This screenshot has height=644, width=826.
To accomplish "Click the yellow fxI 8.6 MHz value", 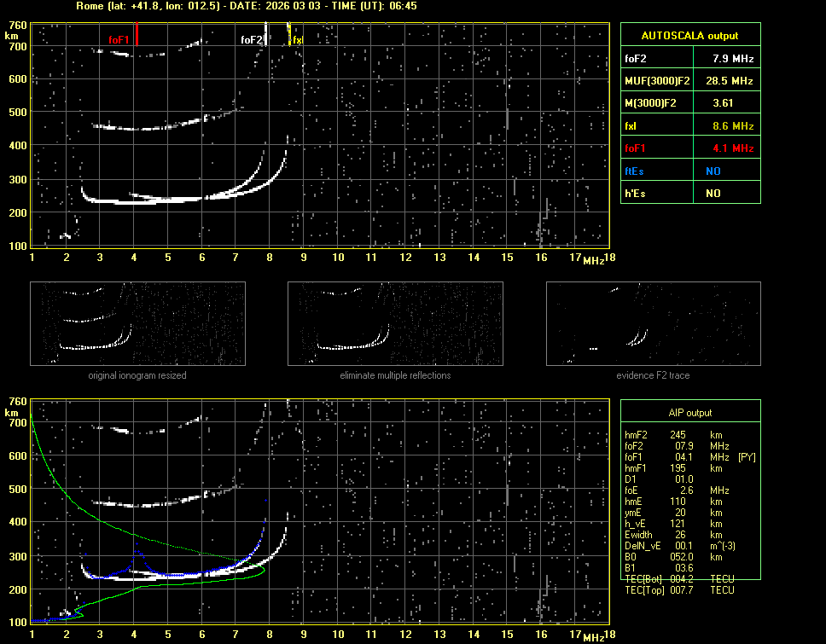I will (x=733, y=126).
